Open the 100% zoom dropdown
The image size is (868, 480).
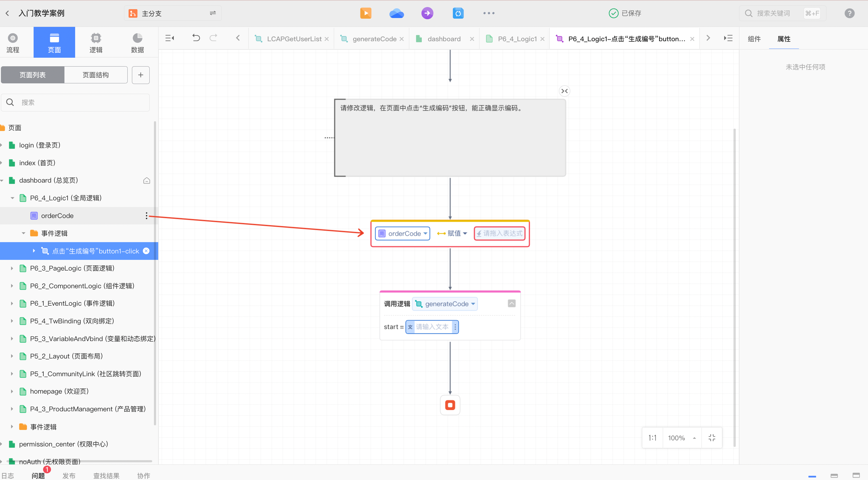click(x=682, y=438)
